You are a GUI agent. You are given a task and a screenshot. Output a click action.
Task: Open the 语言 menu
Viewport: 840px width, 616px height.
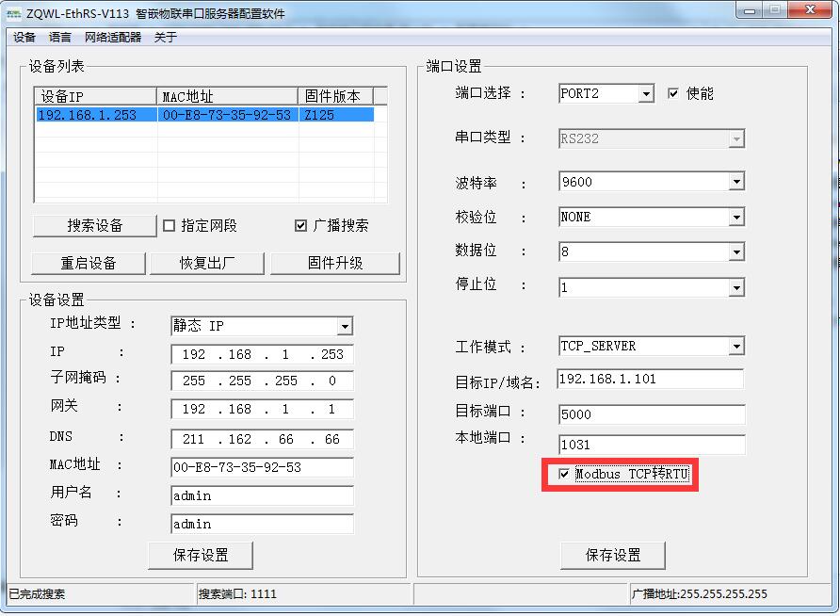tap(59, 38)
